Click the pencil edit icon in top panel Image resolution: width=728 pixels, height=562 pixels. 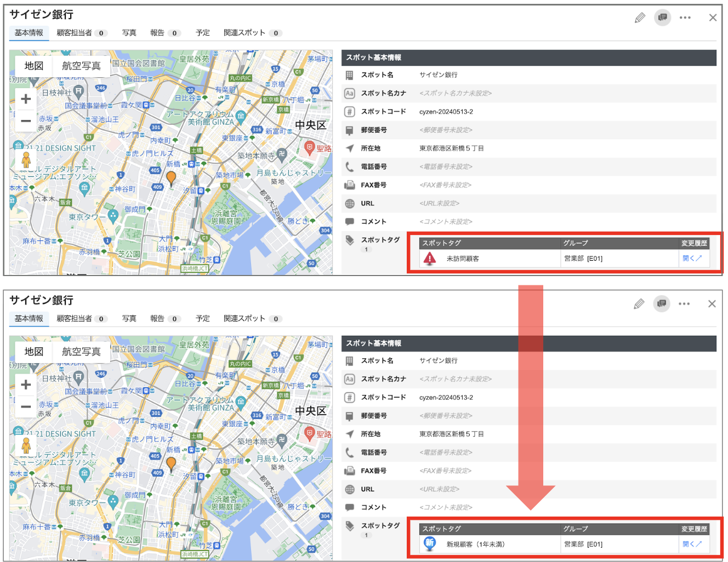point(640,18)
